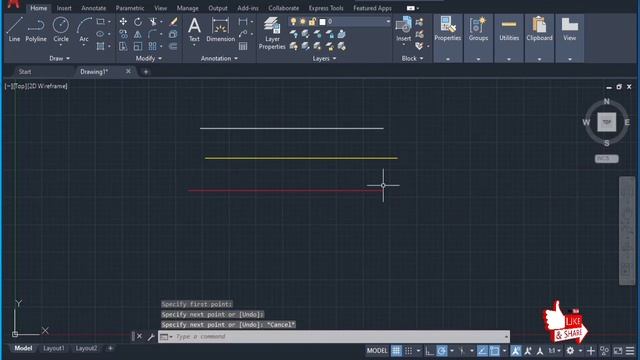The height and width of the screenshot is (360, 640).
Task: Open the Customization menu in status bar
Action: [630, 351]
